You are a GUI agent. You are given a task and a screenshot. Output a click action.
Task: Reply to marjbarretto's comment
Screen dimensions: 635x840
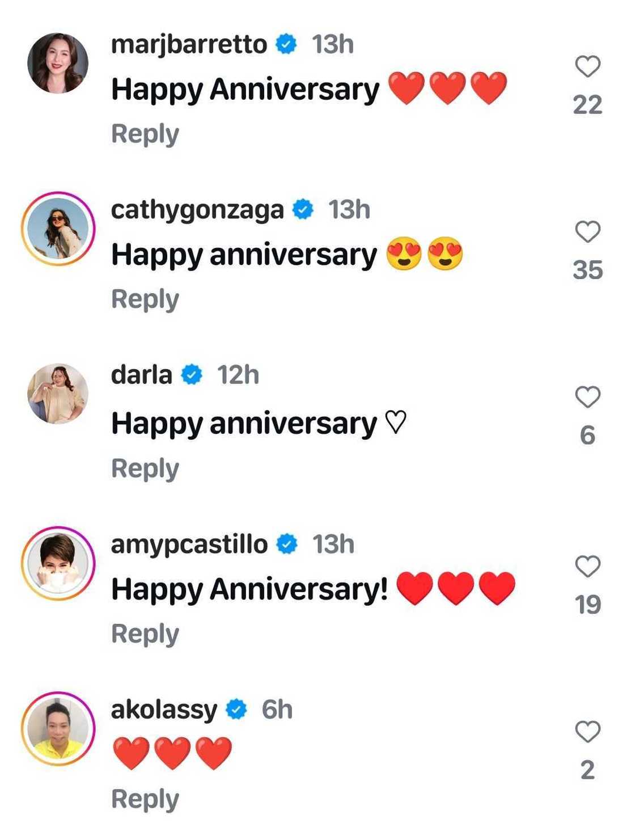pyautogui.click(x=145, y=134)
